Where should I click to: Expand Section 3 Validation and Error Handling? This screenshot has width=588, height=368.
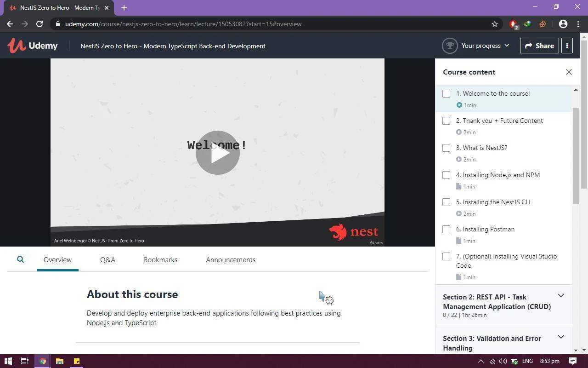click(x=561, y=337)
